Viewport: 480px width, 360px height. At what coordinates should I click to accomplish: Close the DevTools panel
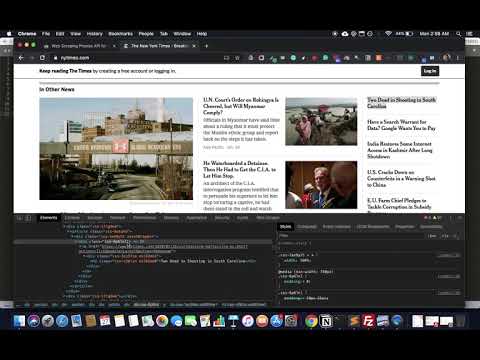click(x=460, y=218)
